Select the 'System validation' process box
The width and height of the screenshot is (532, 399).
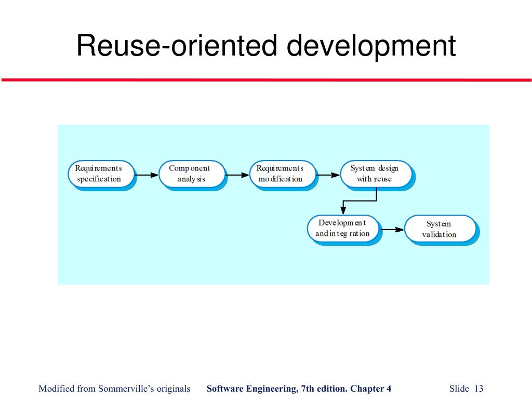[440, 229]
